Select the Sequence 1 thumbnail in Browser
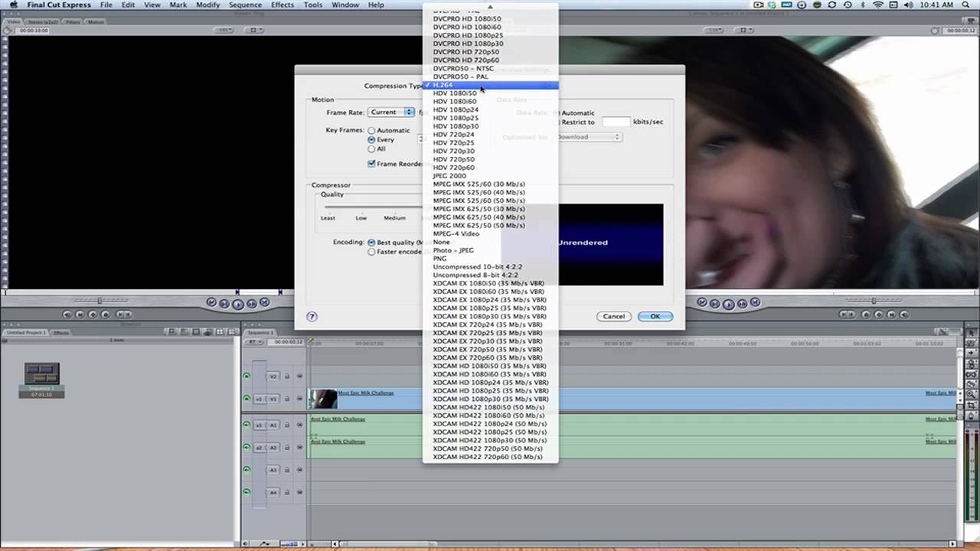The image size is (980, 551). tap(42, 373)
